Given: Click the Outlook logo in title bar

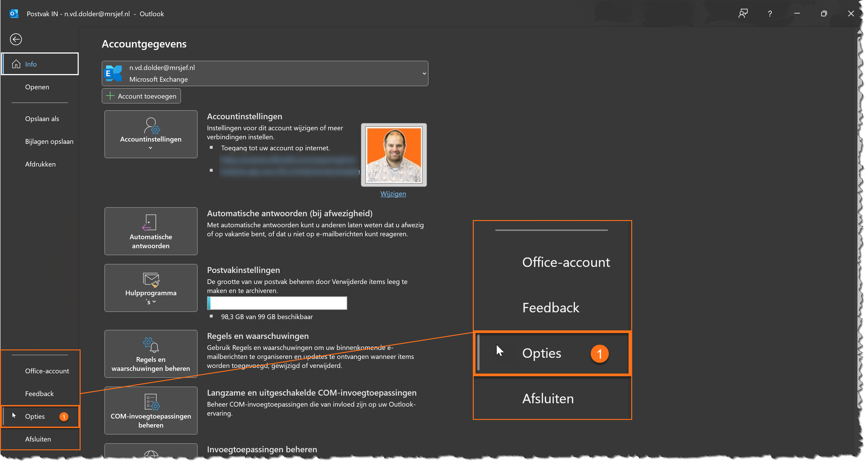Looking at the screenshot, I should pyautogui.click(x=14, y=14).
